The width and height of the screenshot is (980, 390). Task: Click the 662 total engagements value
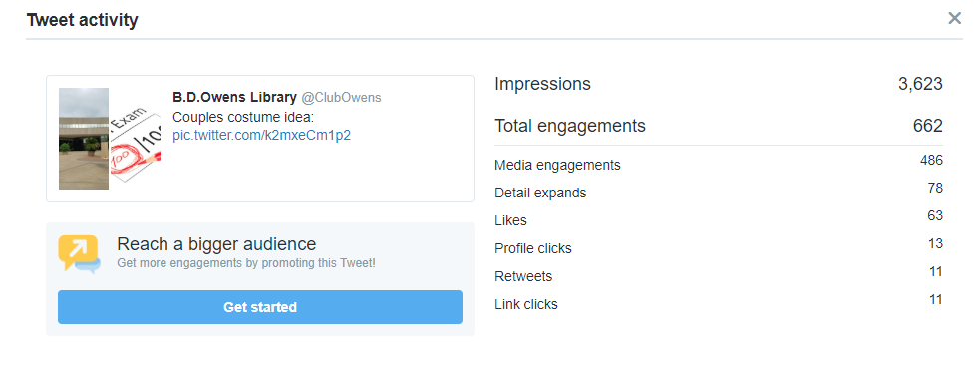coord(927,126)
